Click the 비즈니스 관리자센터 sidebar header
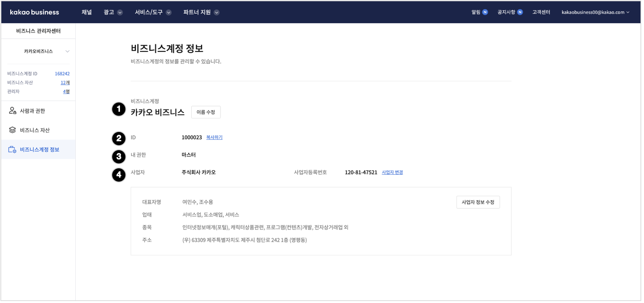The width and height of the screenshot is (644, 303). click(38, 31)
